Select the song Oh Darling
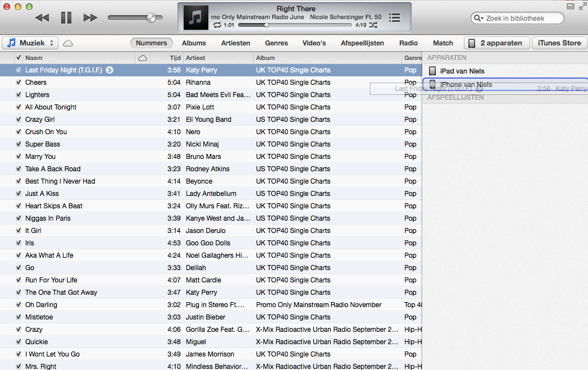This screenshot has width=588, height=370. click(x=41, y=305)
